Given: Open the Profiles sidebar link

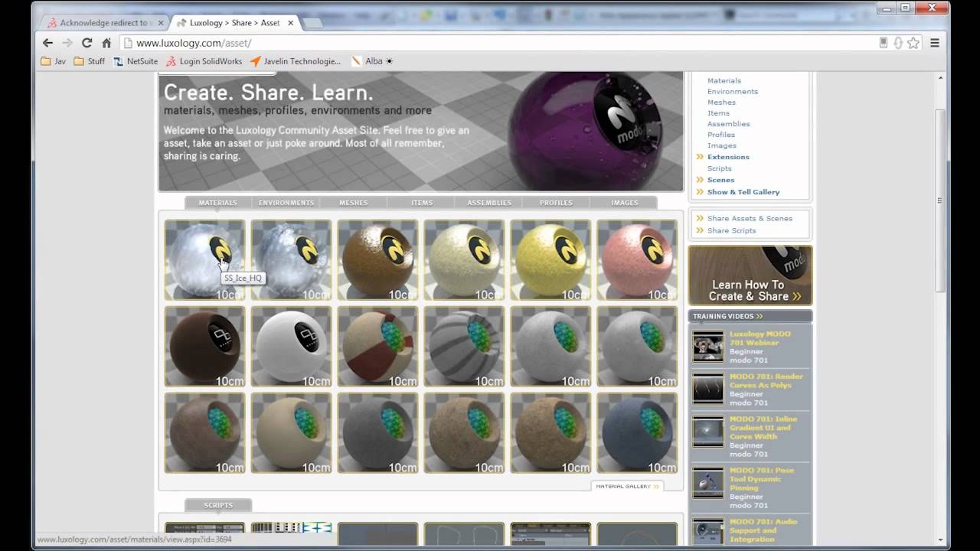Looking at the screenshot, I should 720,135.
